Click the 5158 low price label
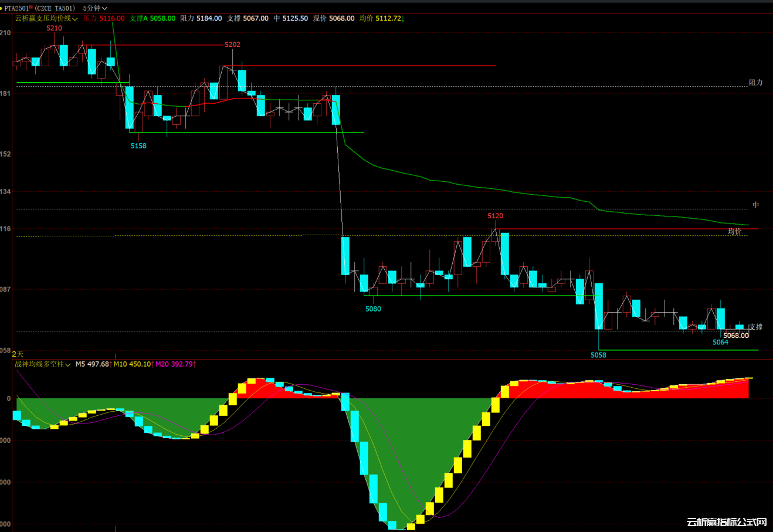Viewport: 773px width, 532px height. point(138,145)
